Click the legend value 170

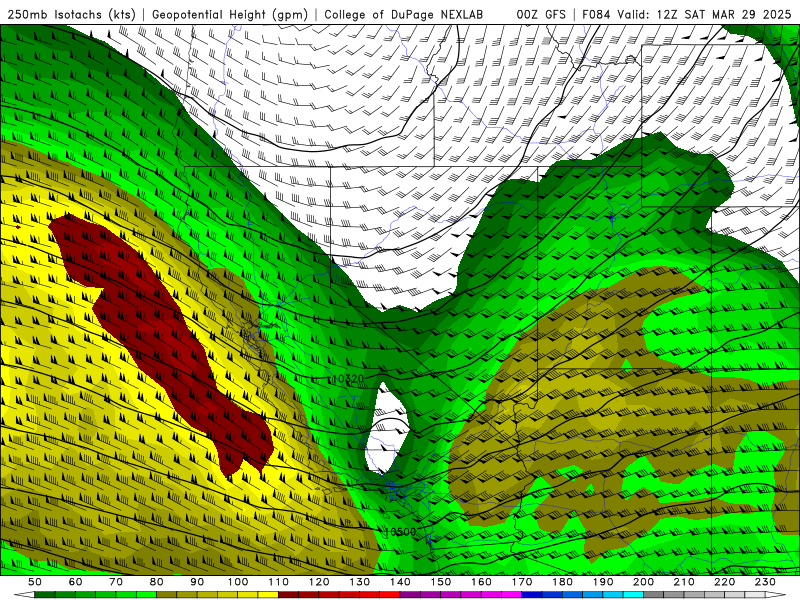(522, 582)
